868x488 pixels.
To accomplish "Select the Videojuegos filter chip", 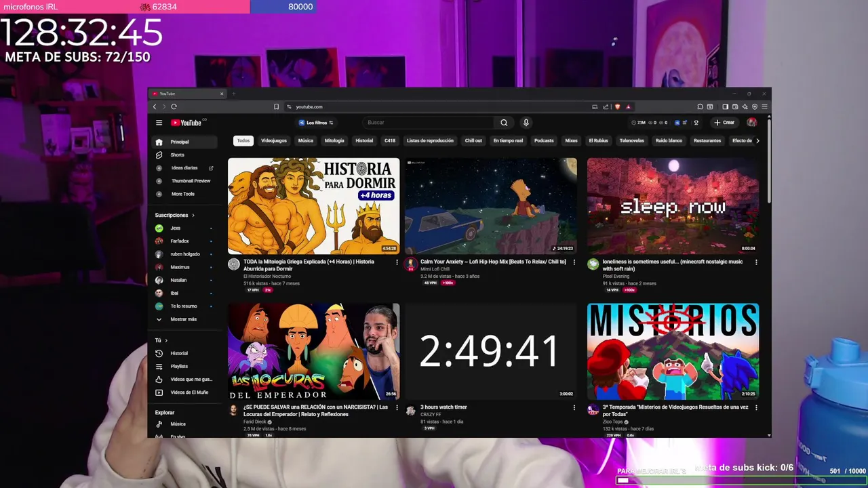I will (x=274, y=141).
